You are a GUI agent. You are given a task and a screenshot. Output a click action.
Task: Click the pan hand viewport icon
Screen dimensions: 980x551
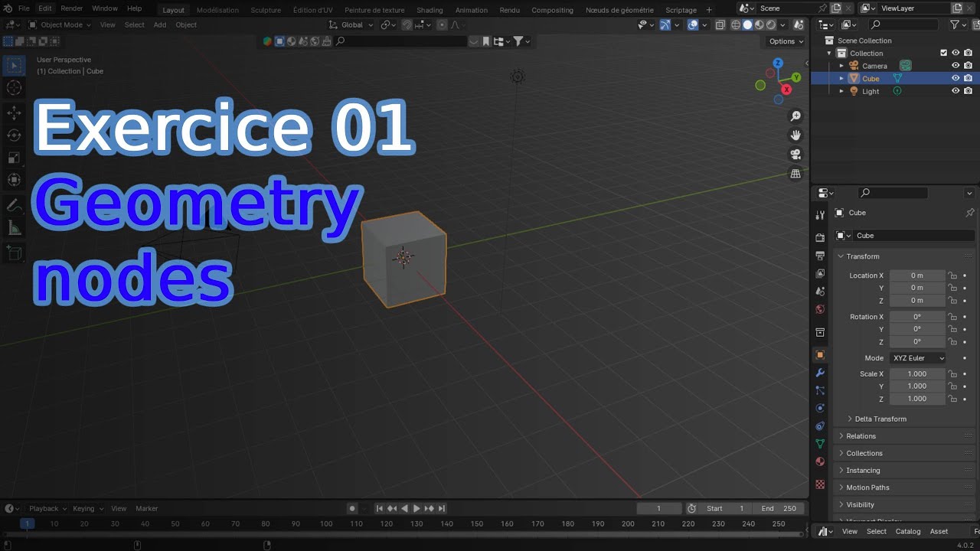pyautogui.click(x=795, y=135)
